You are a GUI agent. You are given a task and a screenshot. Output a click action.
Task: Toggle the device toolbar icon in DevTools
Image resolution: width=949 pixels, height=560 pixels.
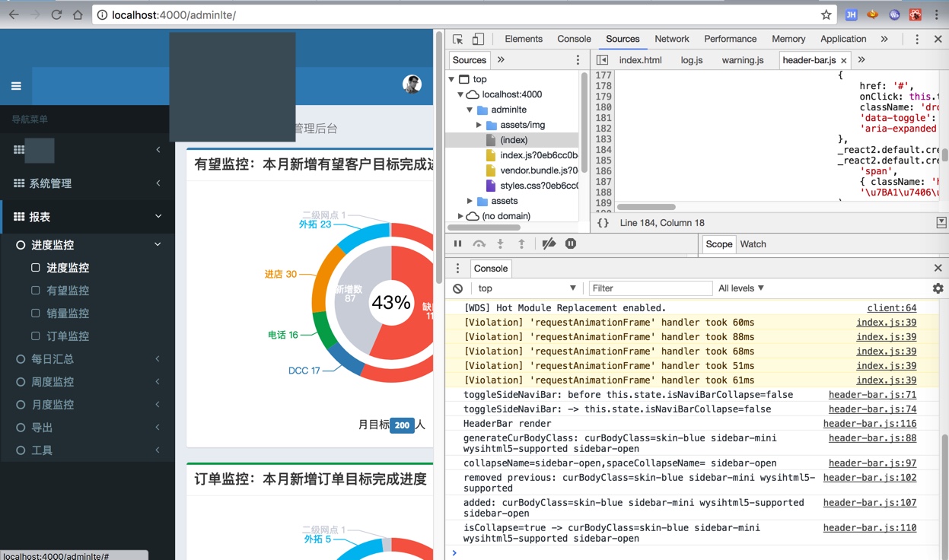tap(478, 39)
